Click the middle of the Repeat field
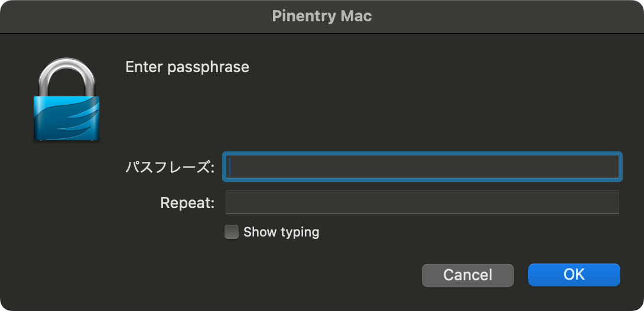Viewport: 644px width, 311px height. pyautogui.click(x=422, y=202)
